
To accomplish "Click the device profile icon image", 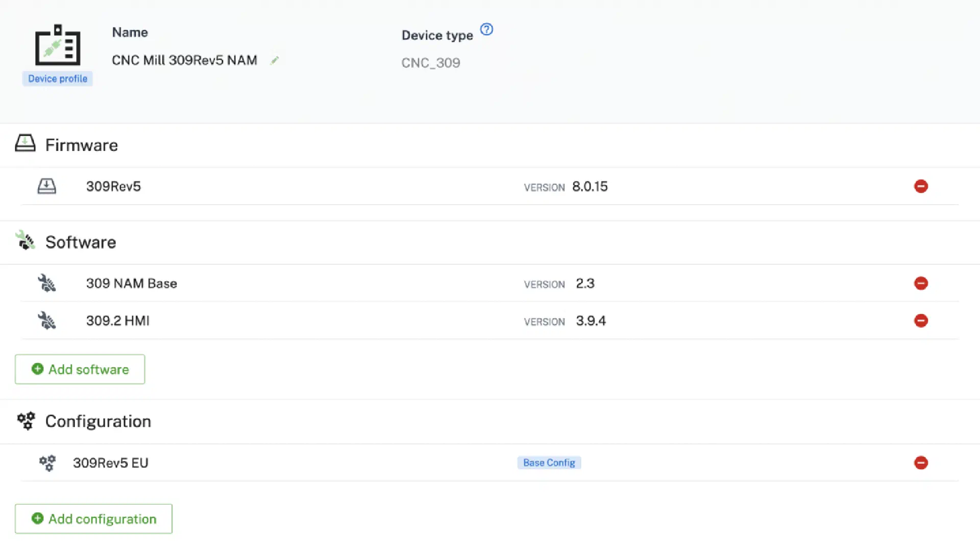I will [57, 45].
